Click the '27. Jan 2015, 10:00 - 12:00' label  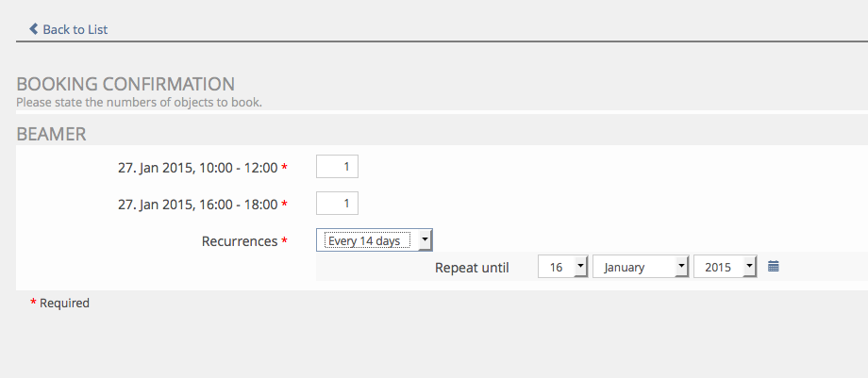click(x=197, y=168)
